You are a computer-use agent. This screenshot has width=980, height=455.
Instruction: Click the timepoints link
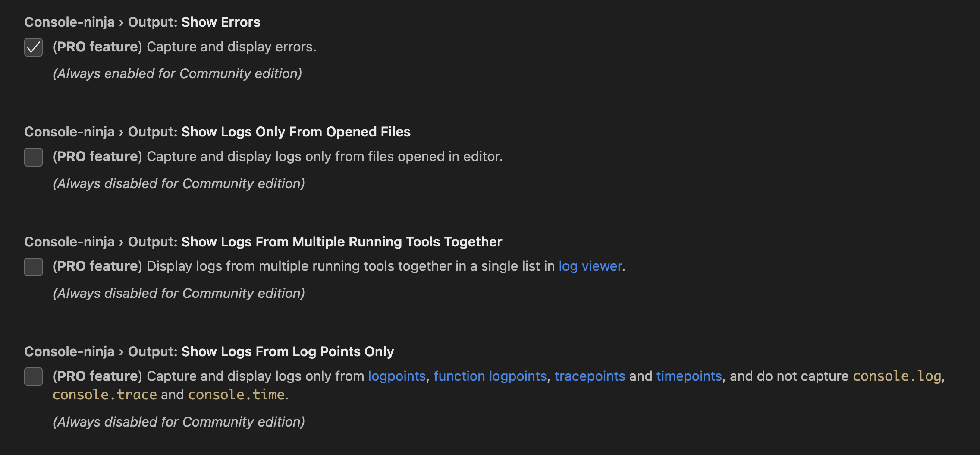point(688,376)
